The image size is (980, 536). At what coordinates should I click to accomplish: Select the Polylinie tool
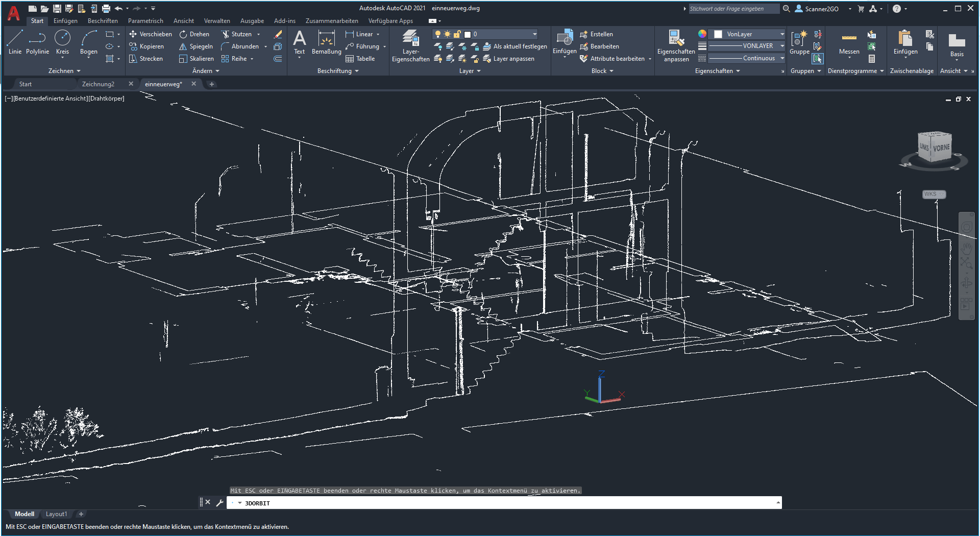[x=37, y=42]
